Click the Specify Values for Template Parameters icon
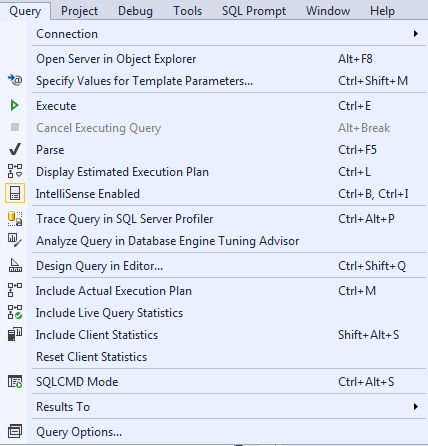 click(x=15, y=80)
